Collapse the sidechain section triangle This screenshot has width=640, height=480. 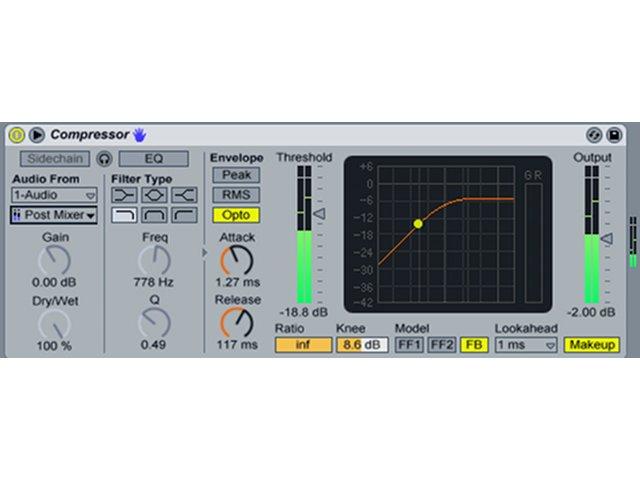204,253
